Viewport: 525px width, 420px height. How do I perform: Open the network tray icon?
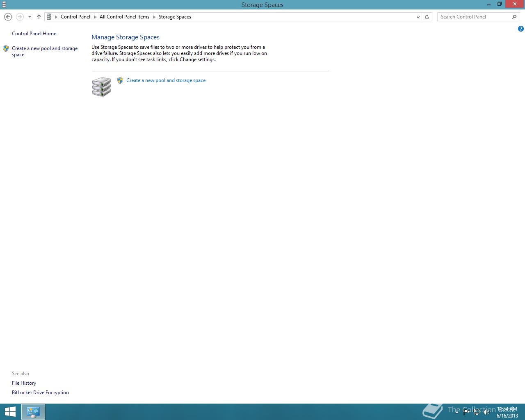477,412
